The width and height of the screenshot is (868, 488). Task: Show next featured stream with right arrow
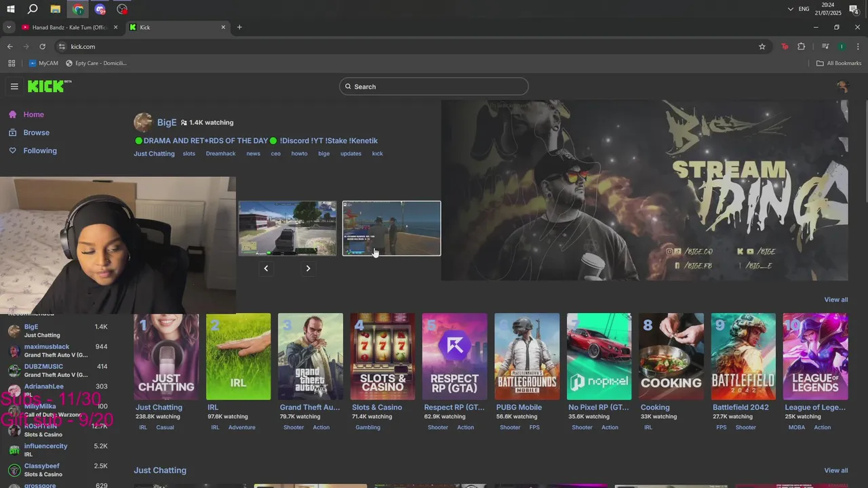(308, 268)
